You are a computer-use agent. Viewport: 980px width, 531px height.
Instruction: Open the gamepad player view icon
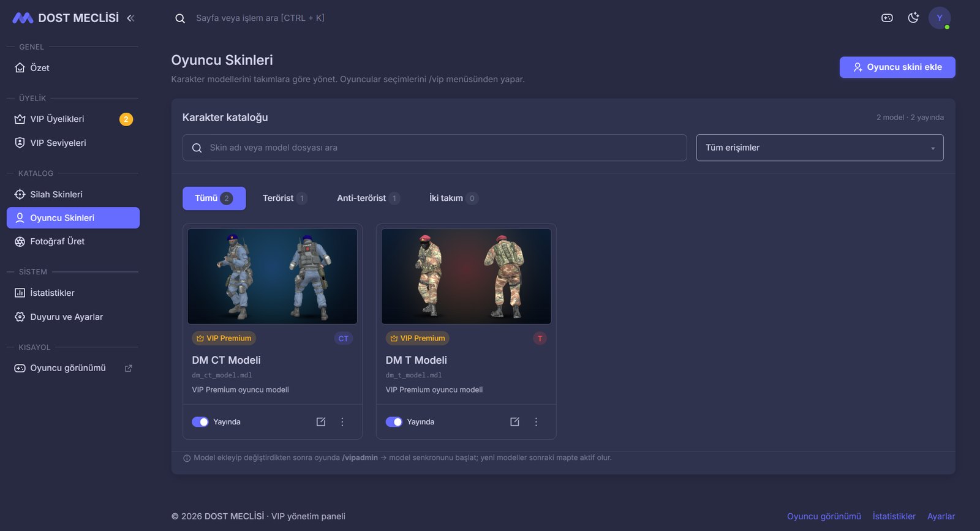tap(887, 18)
